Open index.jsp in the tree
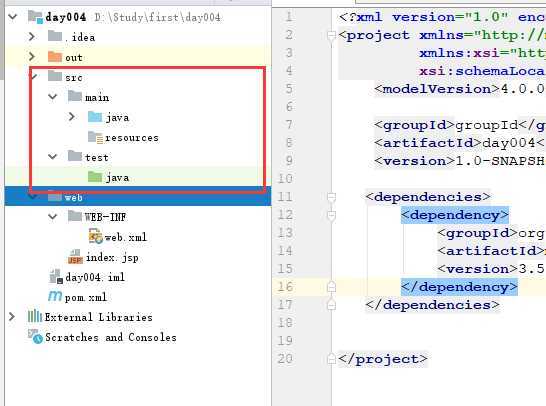Screen dimensions: 546x406 112,258
